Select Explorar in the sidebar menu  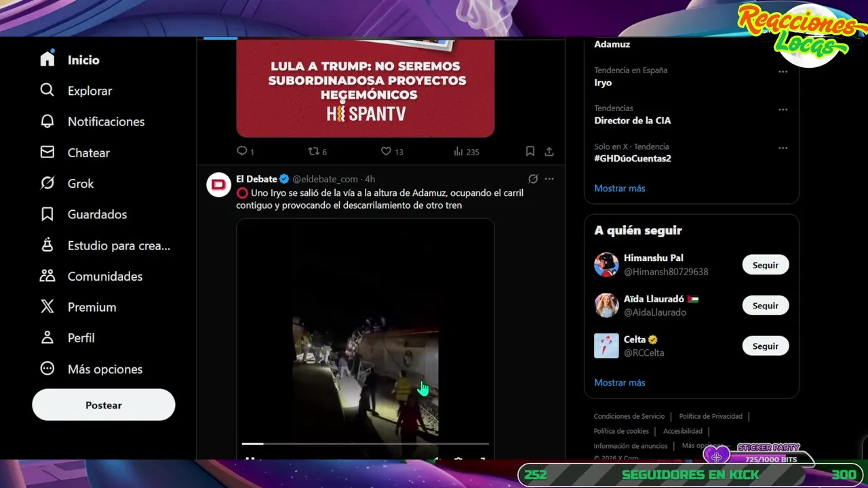(90, 91)
